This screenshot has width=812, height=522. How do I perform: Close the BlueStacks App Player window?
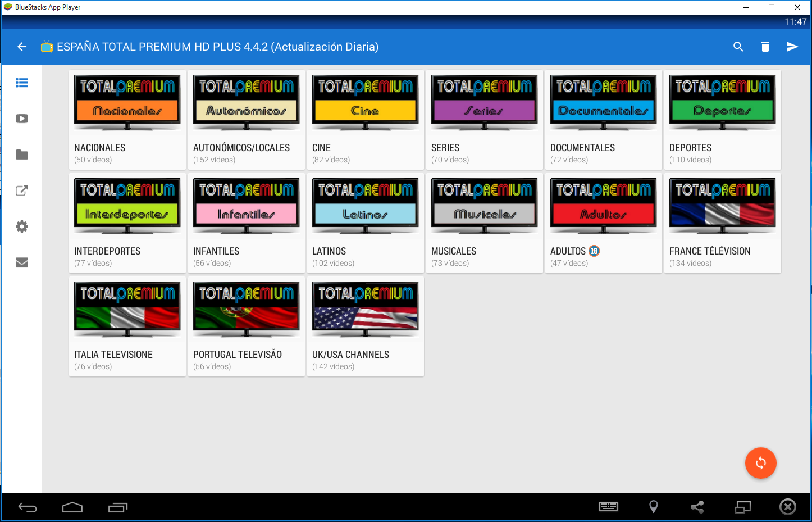(797, 7)
